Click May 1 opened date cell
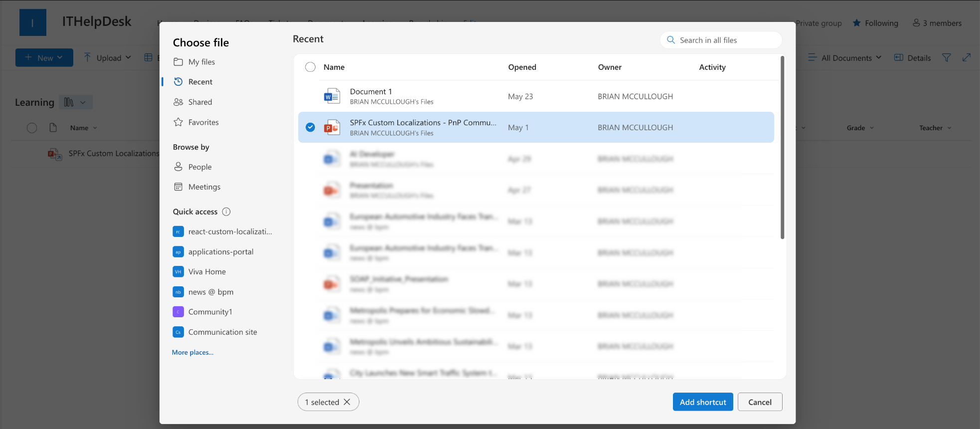The width and height of the screenshot is (980, 429). coord(518,127)
